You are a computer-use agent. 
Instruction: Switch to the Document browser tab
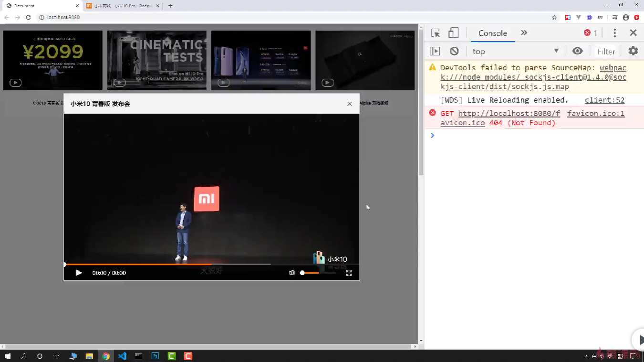(x=42, y=6)
